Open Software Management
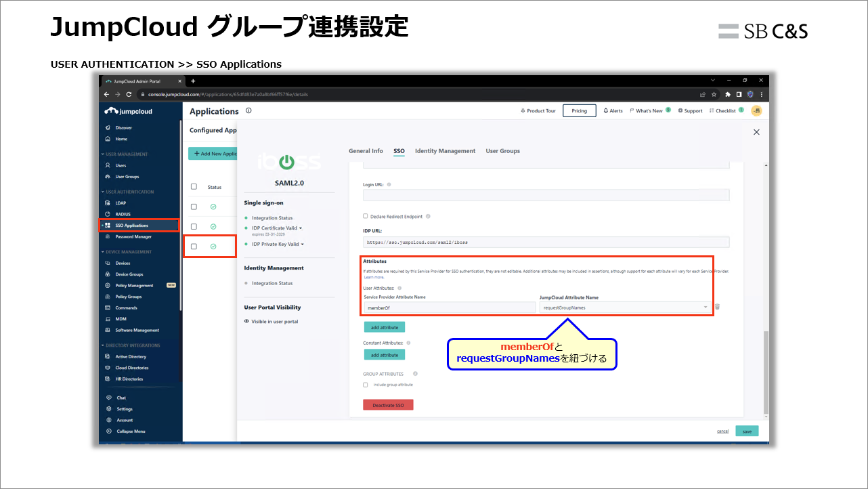The height and width of the screenshot is (489, 868). tap(137, 331)
